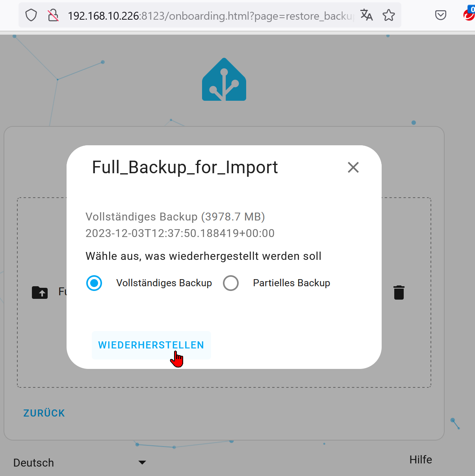Click the Home Assistant logo icon
The width and height of the screenshot is (475, 476).
(224, 80)
